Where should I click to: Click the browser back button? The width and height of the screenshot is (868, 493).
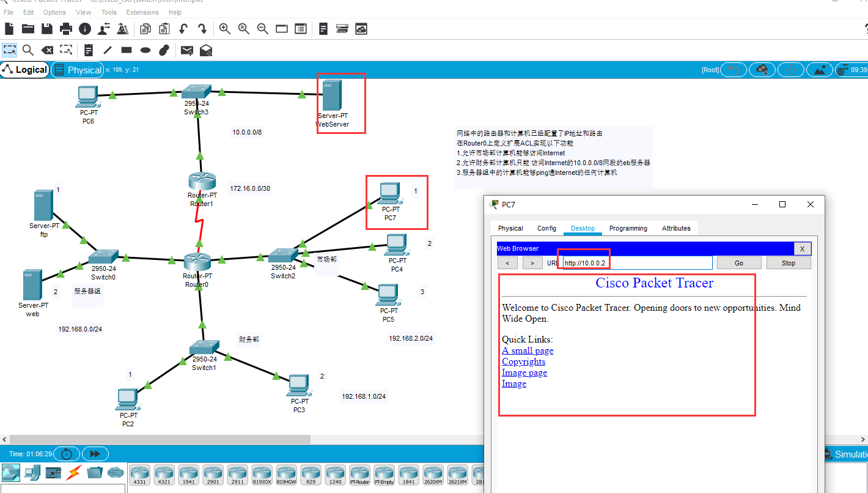(507, 263)
